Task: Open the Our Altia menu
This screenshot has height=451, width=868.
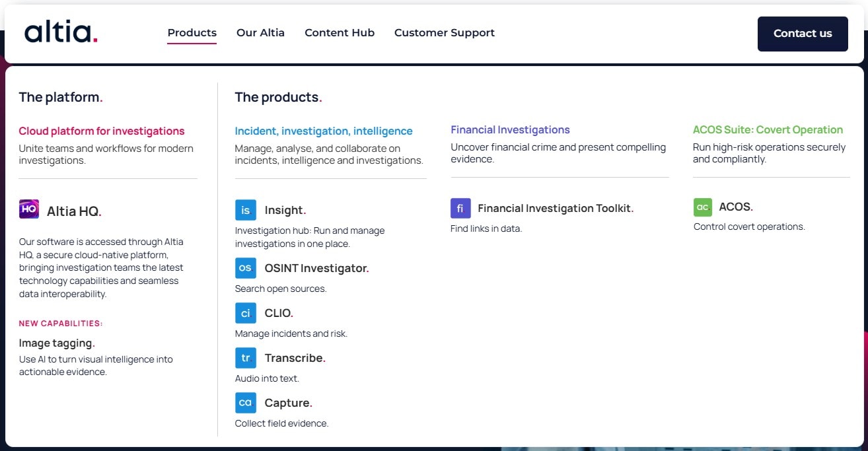Action: click(260, 32)
